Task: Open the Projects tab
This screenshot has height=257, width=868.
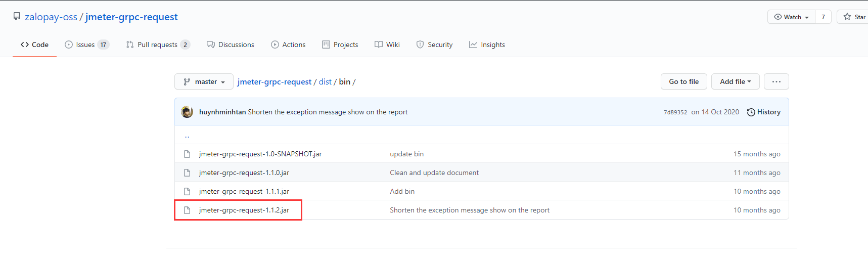Action: [340, 45]
